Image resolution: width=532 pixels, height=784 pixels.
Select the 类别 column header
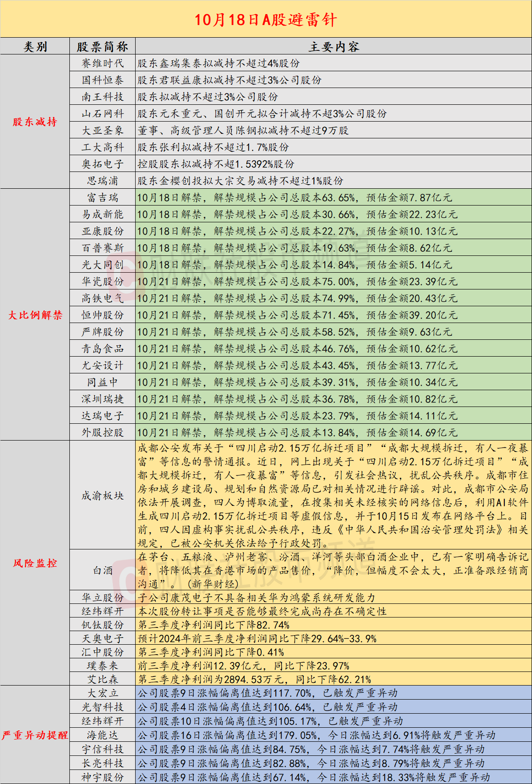[35, 47]
